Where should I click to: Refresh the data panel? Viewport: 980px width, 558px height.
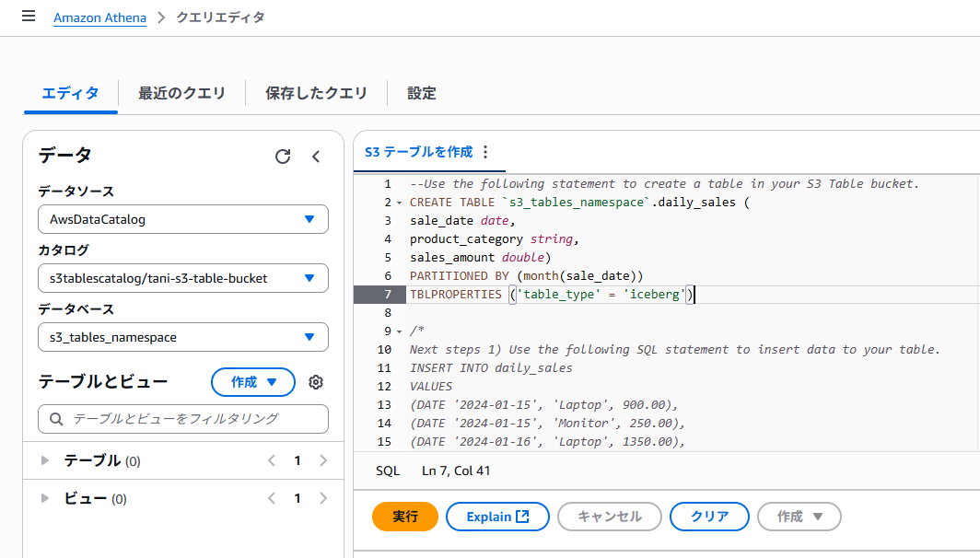coord(283,157)
